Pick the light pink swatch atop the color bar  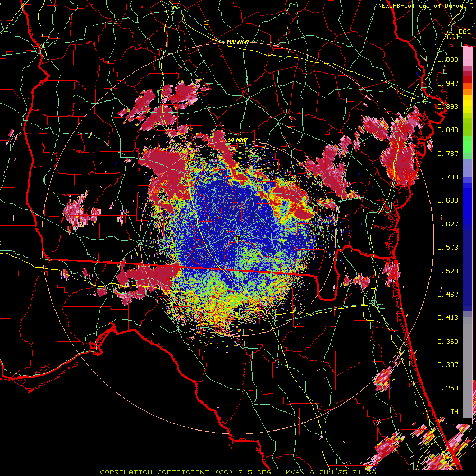point(467,57)
